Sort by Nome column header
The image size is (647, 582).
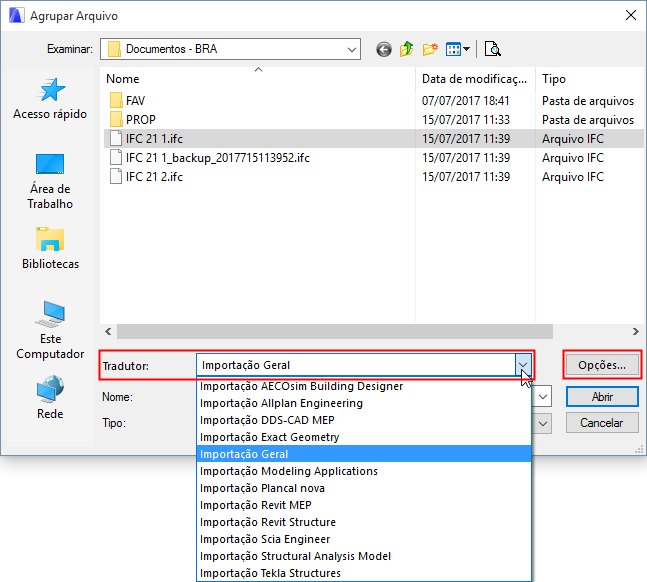(x=258, y=78)
